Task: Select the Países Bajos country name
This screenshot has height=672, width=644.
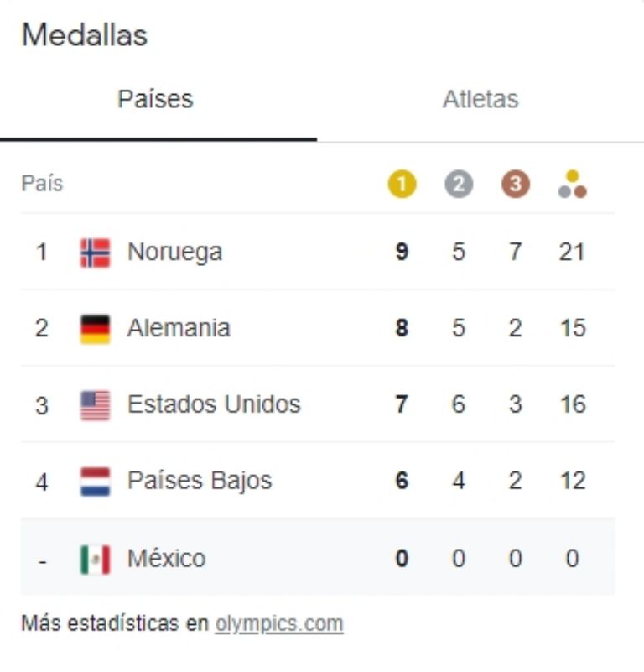Action: 200,481
